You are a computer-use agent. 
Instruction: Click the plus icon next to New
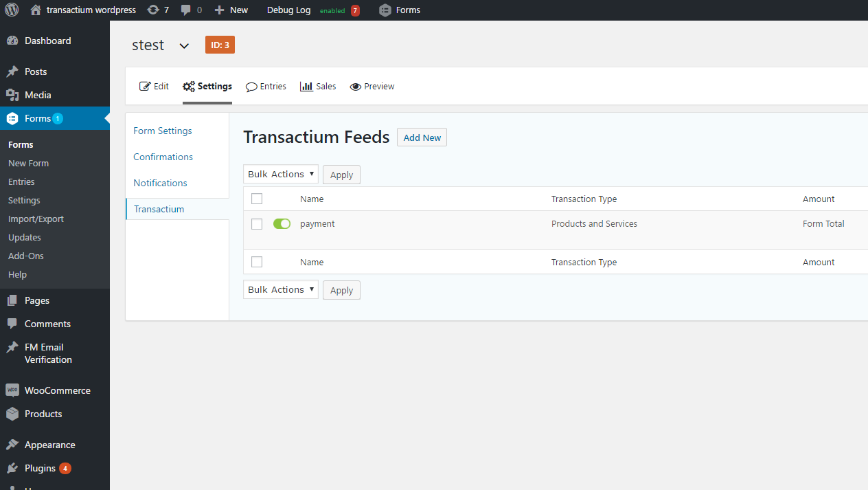click(219, 10)
